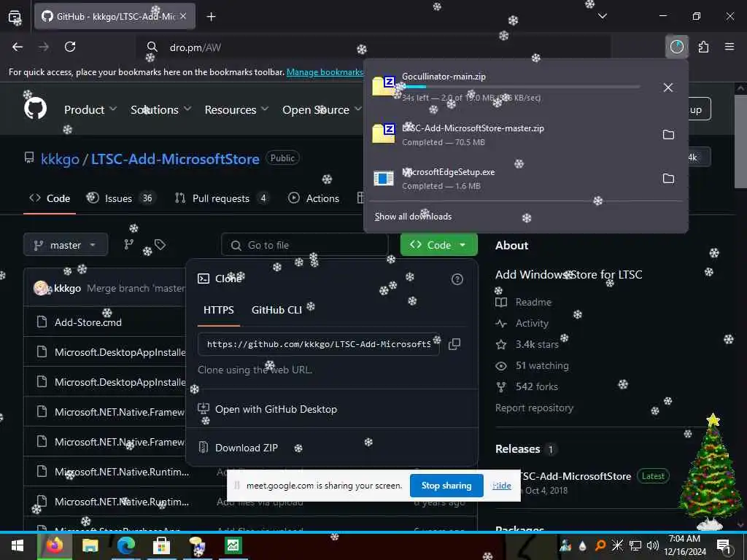Open the Firefox downloads panel button
Viewport: 747px width, 560px height.
[x=676, y=47]
